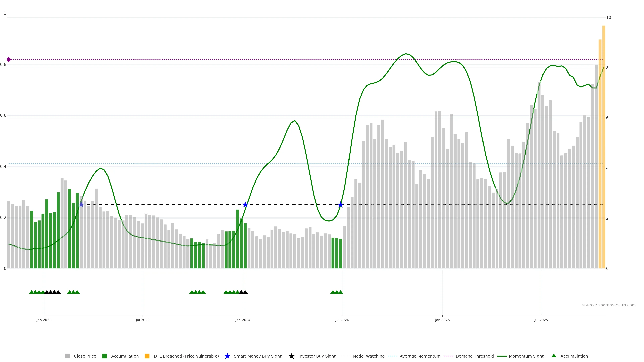Click the green Accumulation square legend icon
644x362 pixels.
pos(104,356)
